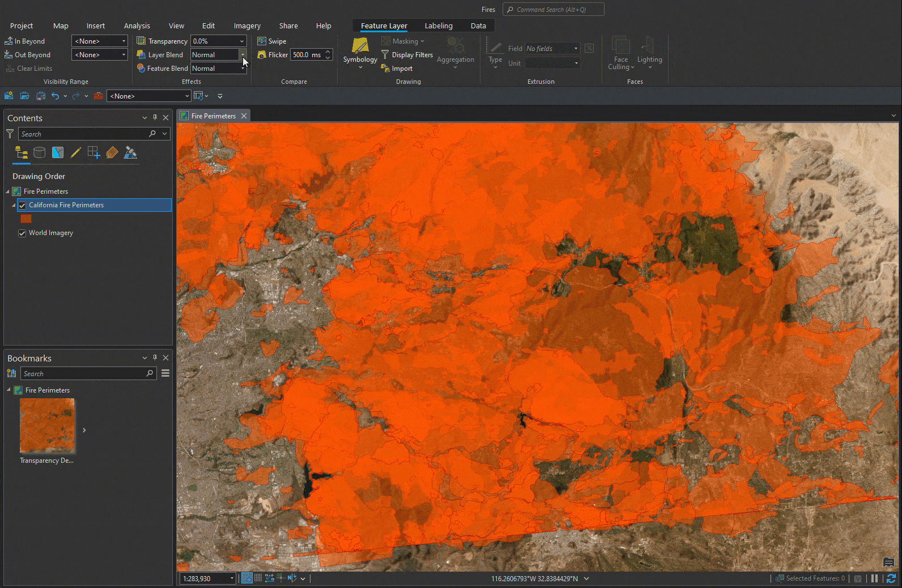Click the Symbology button icon
902x588 pixels.
click(360, 46)
